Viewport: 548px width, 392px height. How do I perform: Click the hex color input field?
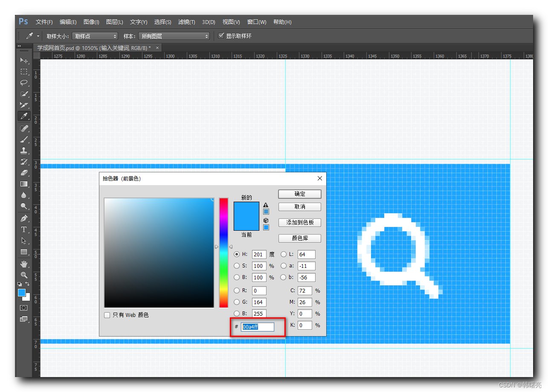click(258, 327)
